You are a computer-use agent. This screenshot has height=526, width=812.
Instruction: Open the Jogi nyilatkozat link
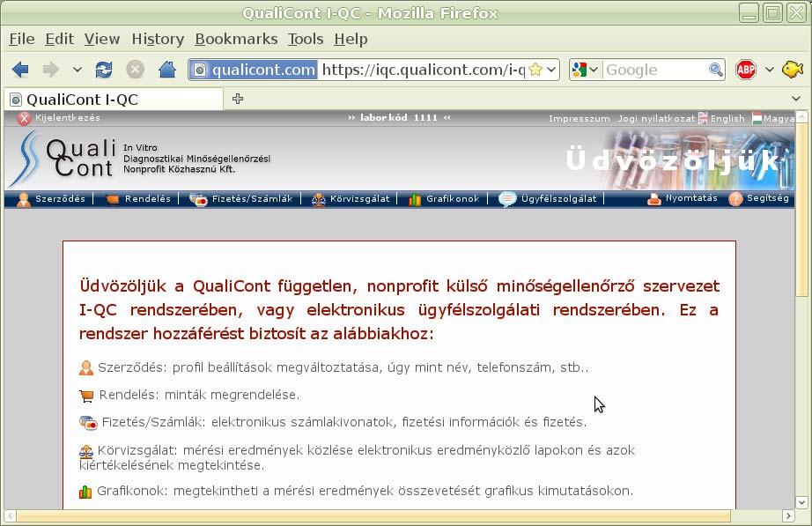656,119
